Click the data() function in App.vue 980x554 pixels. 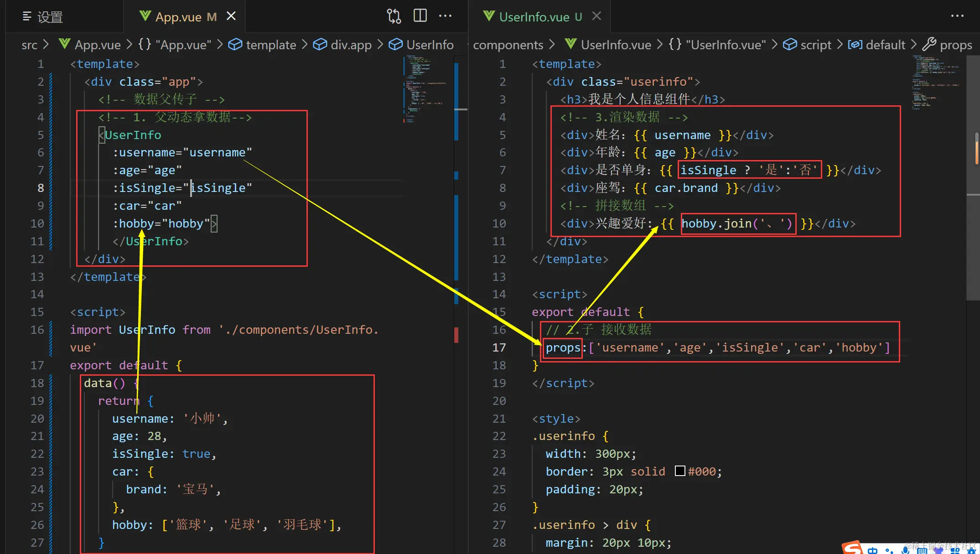point(111,383)
